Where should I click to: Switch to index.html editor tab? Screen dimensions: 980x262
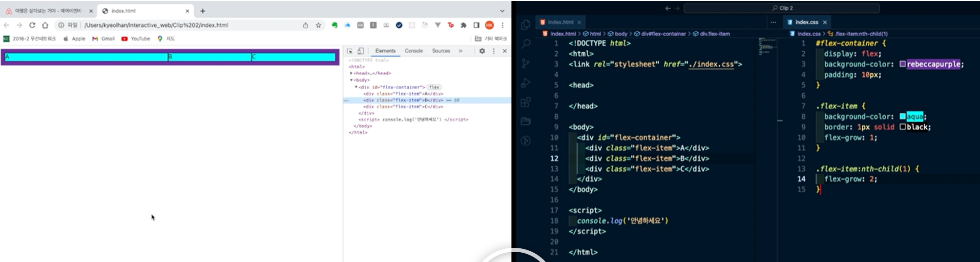click(x=561, y=22)
